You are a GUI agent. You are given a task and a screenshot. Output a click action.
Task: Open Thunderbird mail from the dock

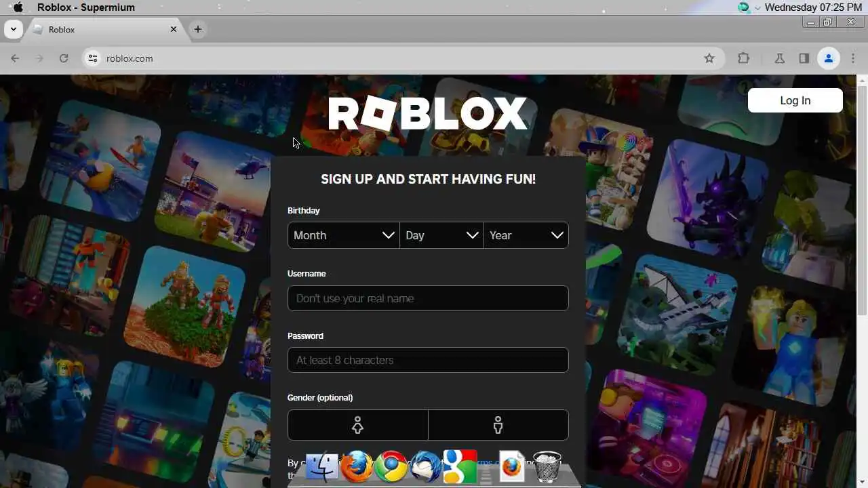(426, 467)
